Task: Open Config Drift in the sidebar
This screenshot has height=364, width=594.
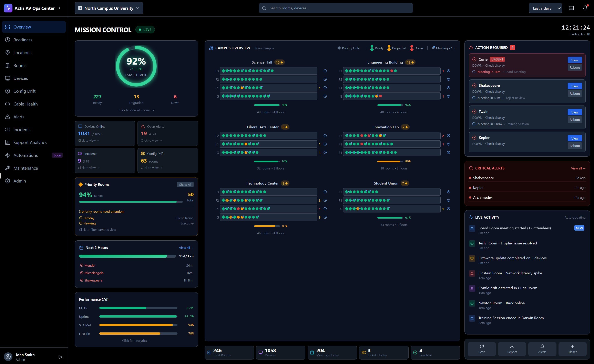Action: tap(24, 91)
